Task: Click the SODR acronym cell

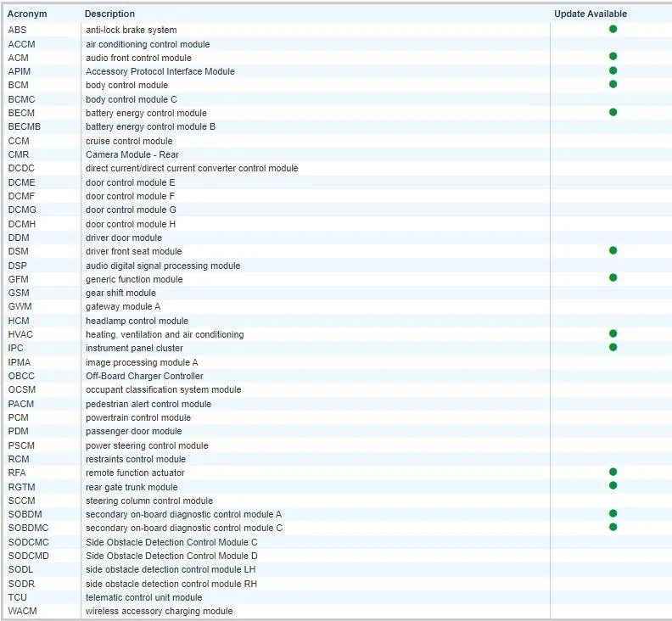Action: (x=21, y=585)
